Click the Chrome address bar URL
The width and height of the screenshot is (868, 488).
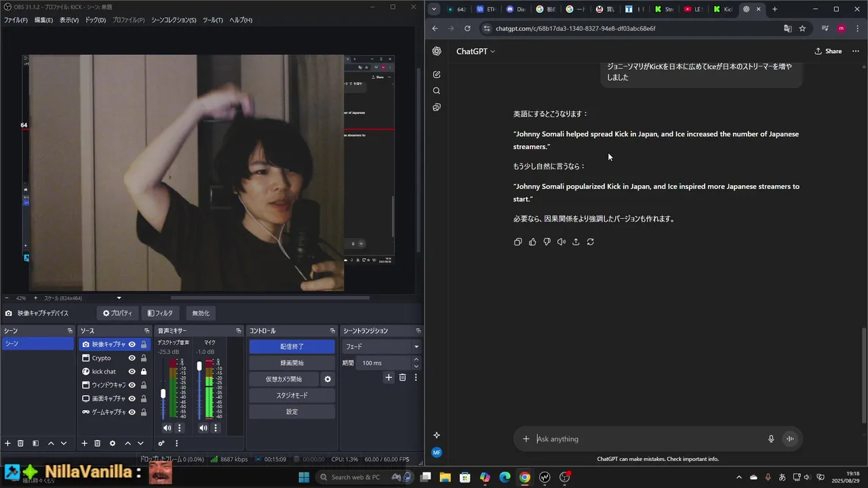coord(575,28)
